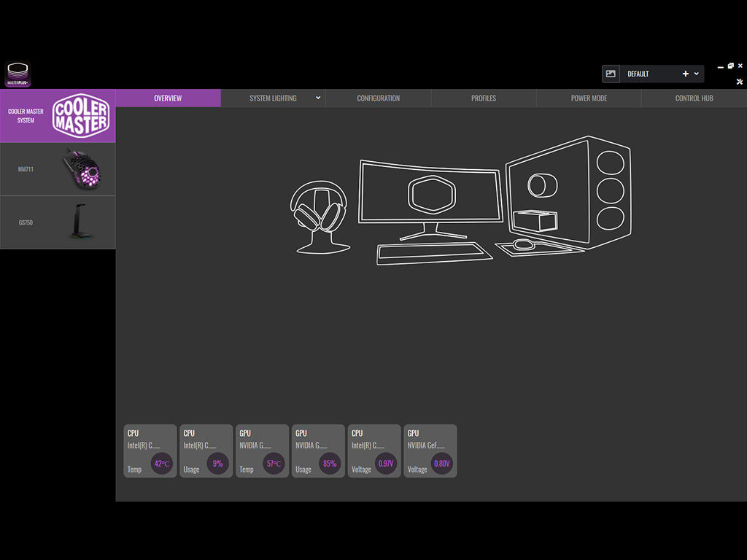Open the GPU Usage monitor tile
The width and height of the screenshot is (747, 560).
pos(318,451)
